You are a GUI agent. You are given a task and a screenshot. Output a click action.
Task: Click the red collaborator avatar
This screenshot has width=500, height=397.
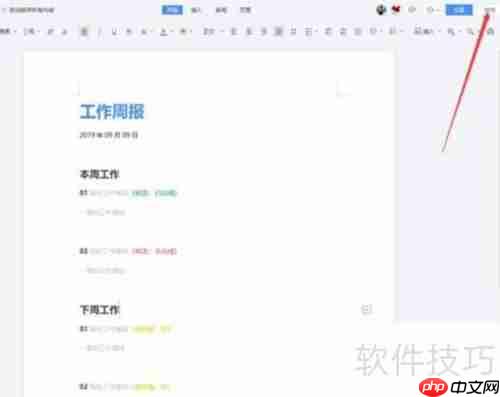(x=396, y=10)
